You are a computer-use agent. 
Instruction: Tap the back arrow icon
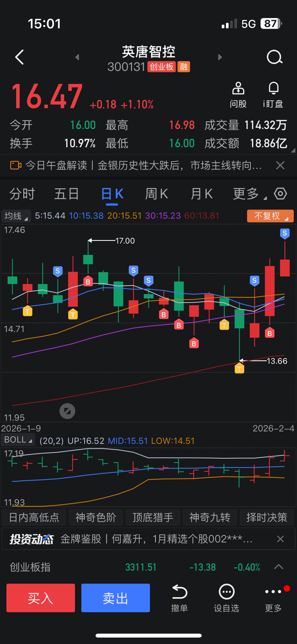click(19, 57)
